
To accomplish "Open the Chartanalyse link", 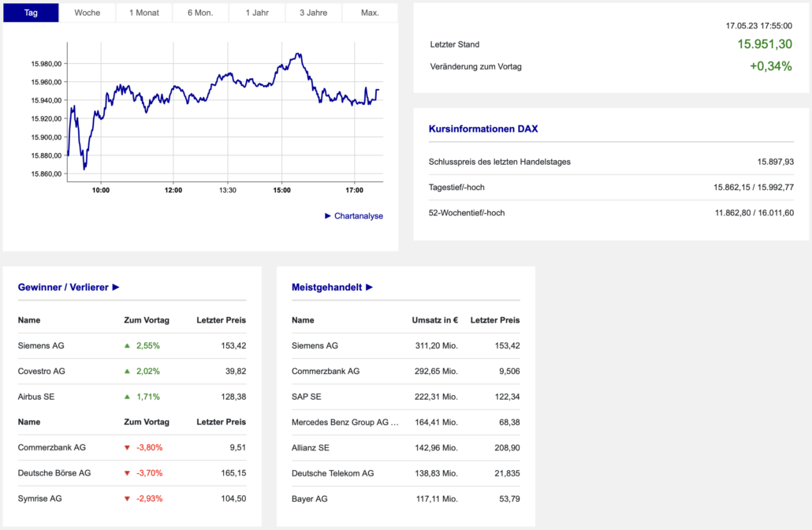I will (359, 216).
